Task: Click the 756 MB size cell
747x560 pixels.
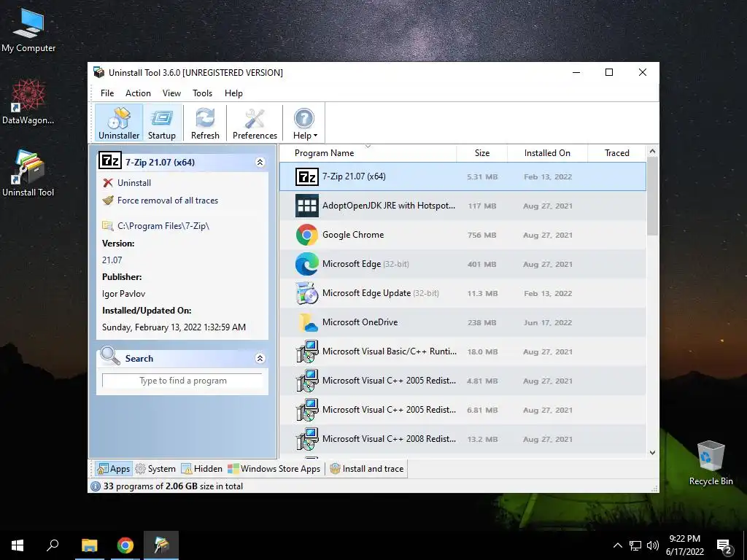Action: [481, 236]
